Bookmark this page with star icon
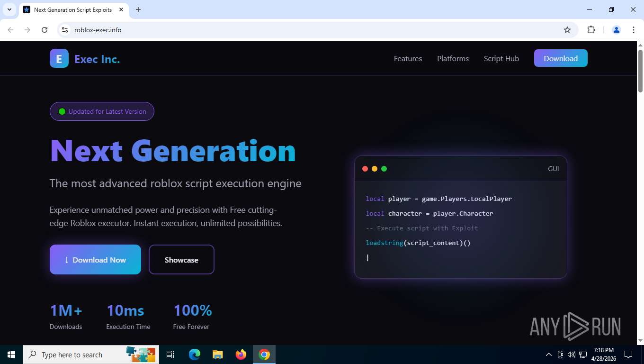The height and width of the screenshot is (364, 644). point(567,30)
